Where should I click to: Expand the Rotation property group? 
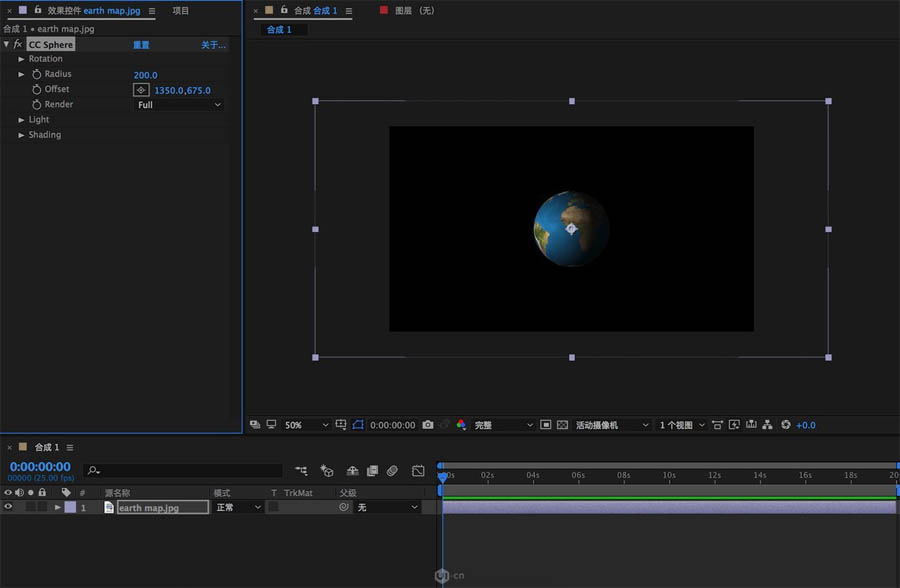pos(21,59)
